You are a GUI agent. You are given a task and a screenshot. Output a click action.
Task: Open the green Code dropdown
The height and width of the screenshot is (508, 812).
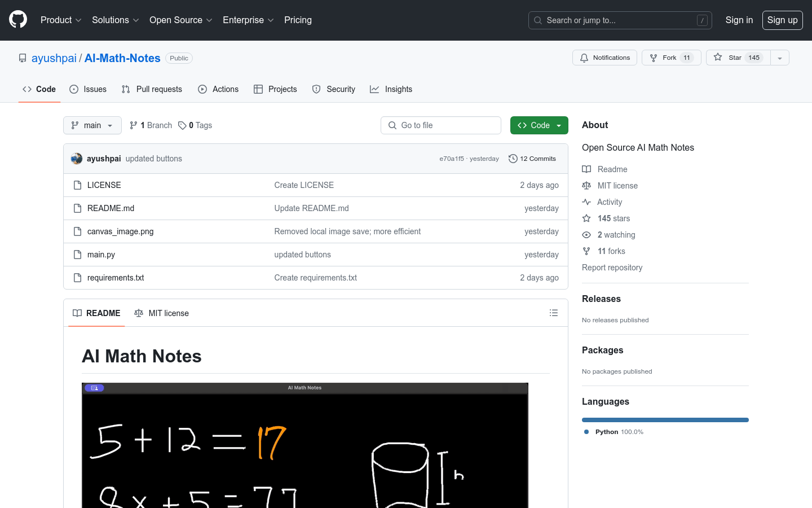(539, 125)
